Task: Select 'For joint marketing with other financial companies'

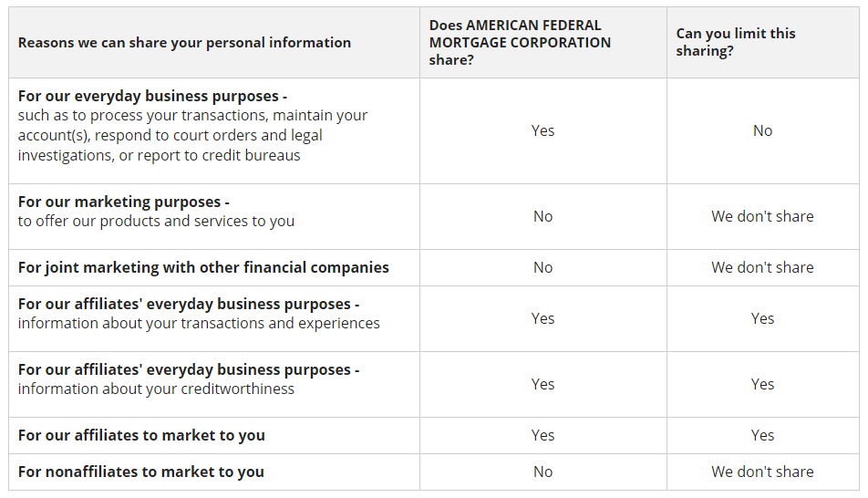Action: 203,267
